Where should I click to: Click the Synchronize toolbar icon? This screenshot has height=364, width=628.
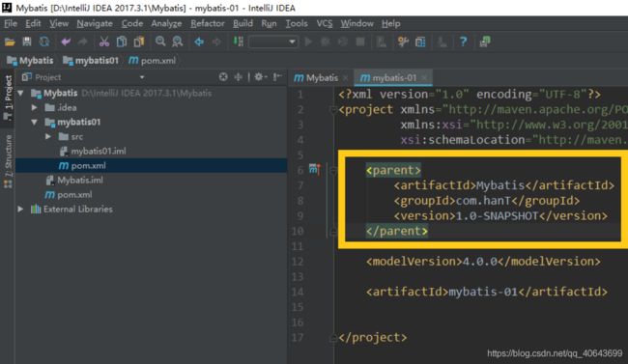point(44,42)
